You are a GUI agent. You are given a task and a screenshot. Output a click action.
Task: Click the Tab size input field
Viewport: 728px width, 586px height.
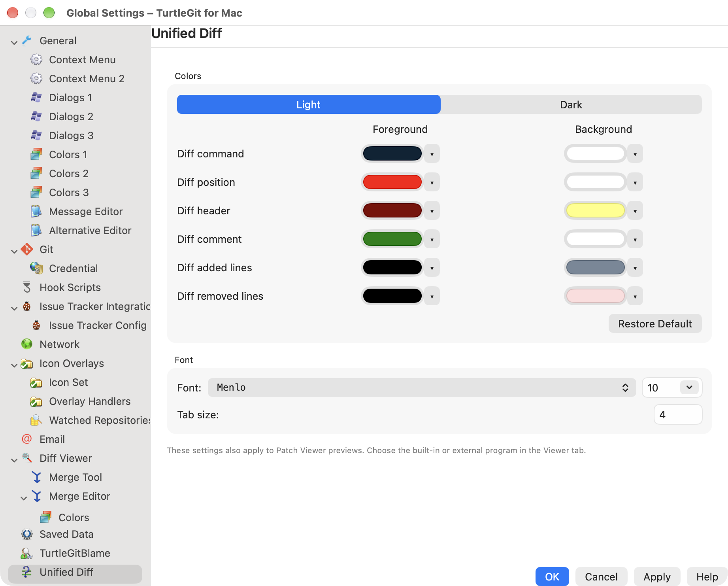click(x=678, y=414)
